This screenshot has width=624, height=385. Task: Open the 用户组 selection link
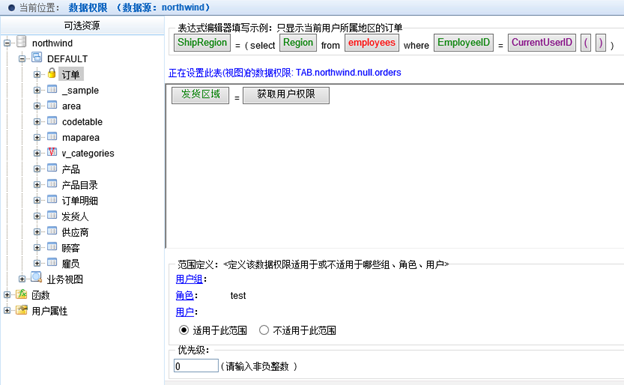click(x=189, y=279)
